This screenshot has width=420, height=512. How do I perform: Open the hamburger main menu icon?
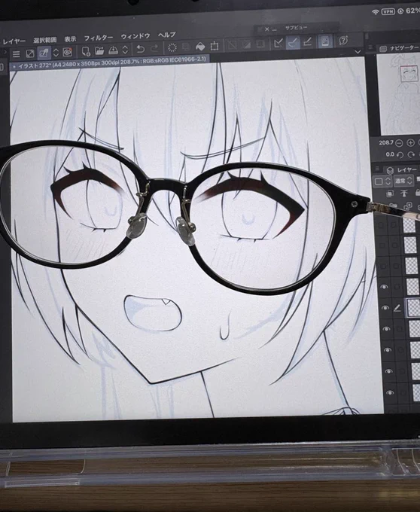pos(16,54)
